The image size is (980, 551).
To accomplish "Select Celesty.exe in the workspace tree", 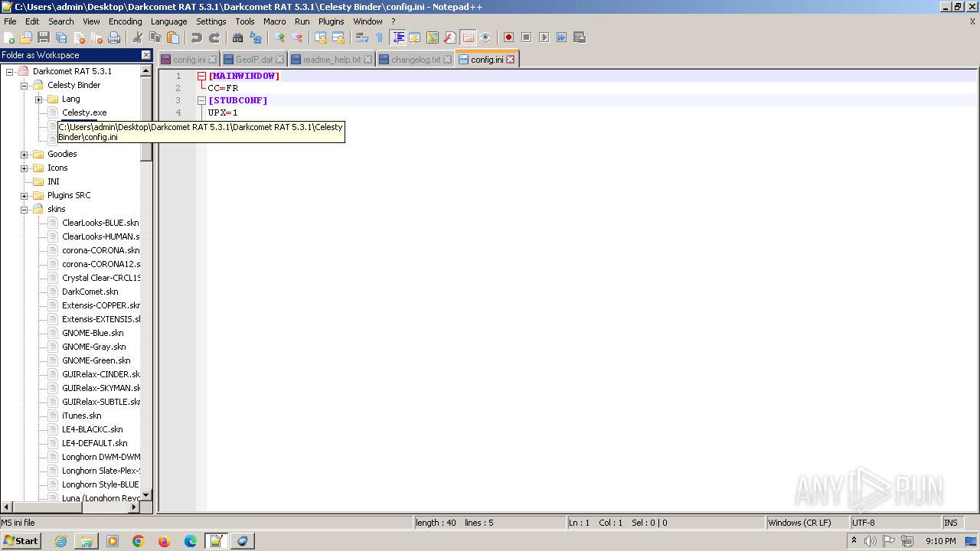I will click(84, 112).
